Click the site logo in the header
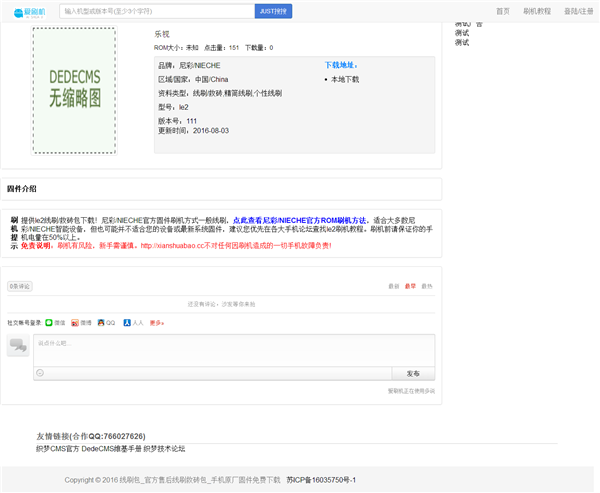 coord(29,12)
